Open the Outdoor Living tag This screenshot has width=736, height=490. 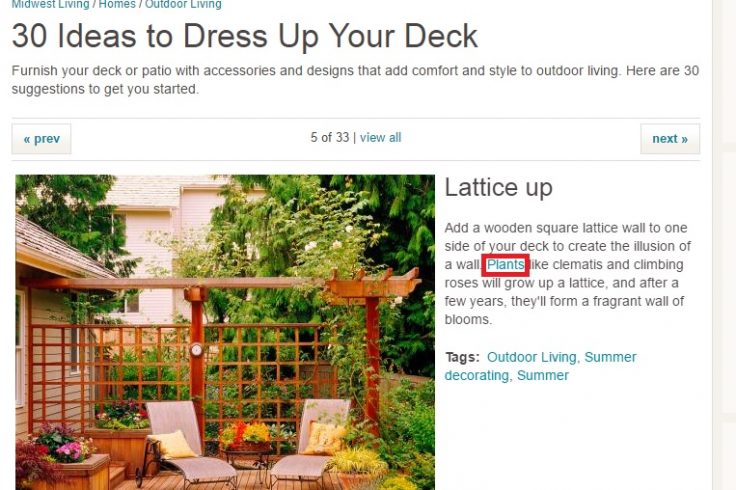tap(531, 357)
